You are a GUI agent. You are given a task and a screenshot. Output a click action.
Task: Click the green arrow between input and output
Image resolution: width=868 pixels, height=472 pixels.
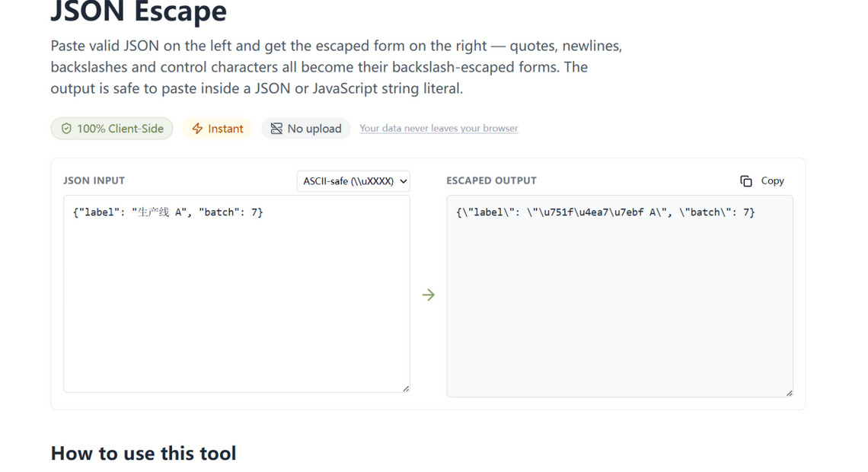429,295
